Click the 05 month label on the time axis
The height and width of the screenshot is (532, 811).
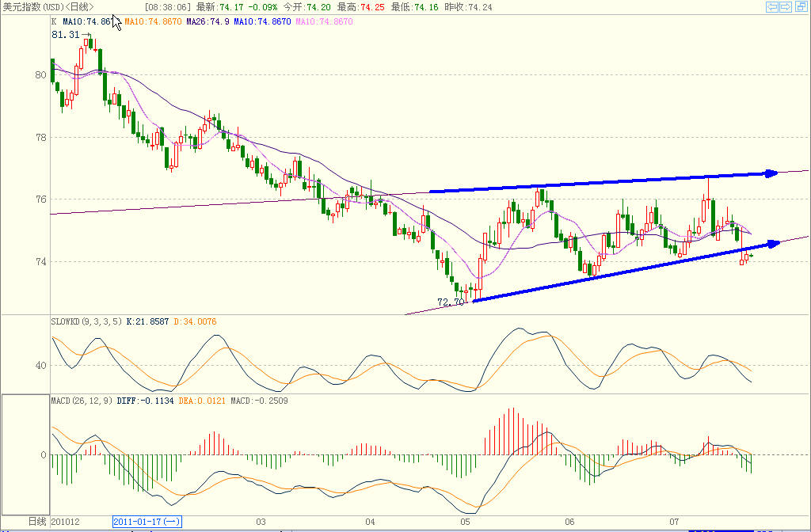[466, 522]
